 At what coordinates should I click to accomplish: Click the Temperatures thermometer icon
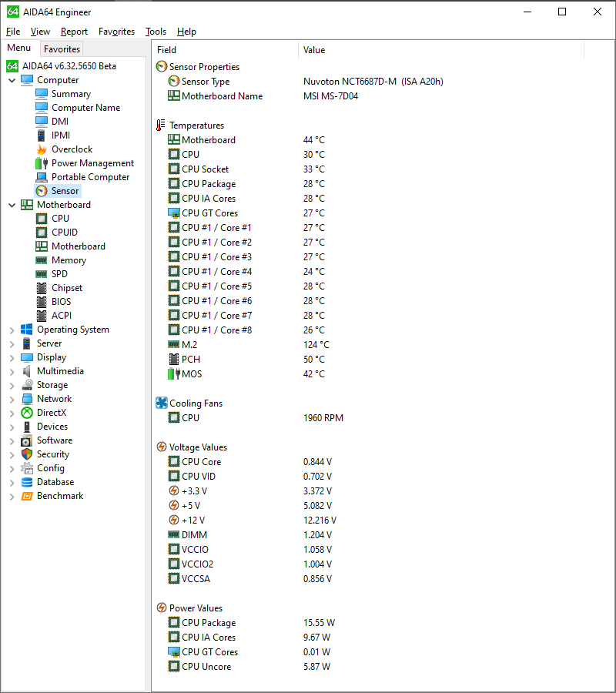pos(160,126)
